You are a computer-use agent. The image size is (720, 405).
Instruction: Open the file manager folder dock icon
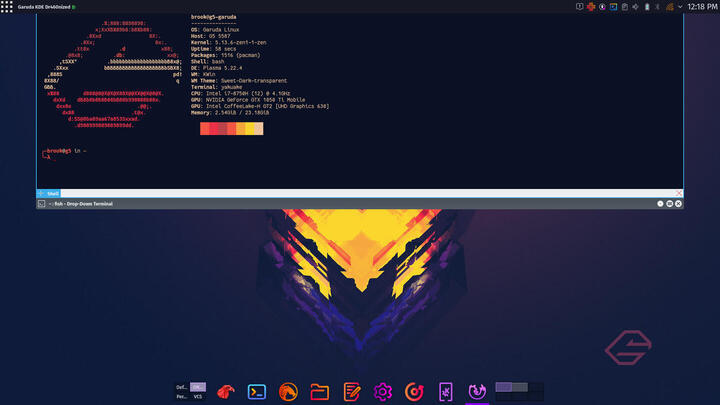320,392
